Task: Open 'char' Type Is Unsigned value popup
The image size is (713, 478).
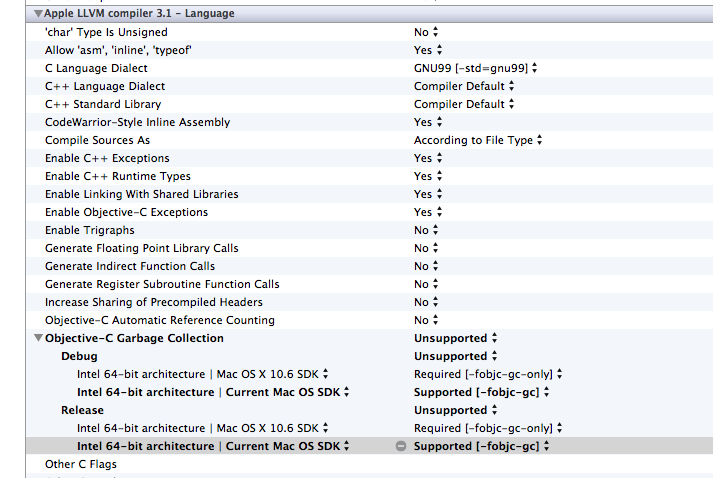Action: tap(426, 32)
